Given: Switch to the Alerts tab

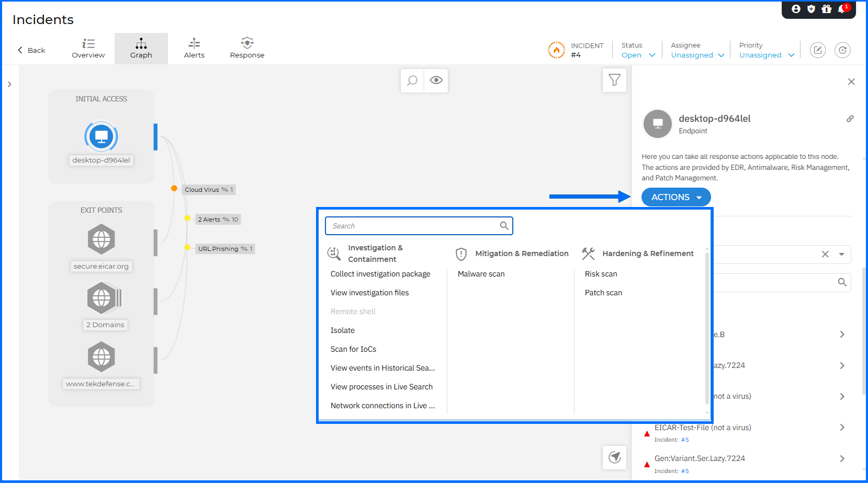Looking at the screenshot, I should click(194, 49).
